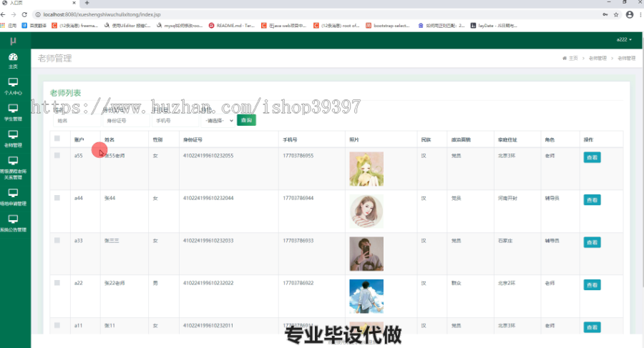Check the row checkbox for a11

click(x=57, y=325)
